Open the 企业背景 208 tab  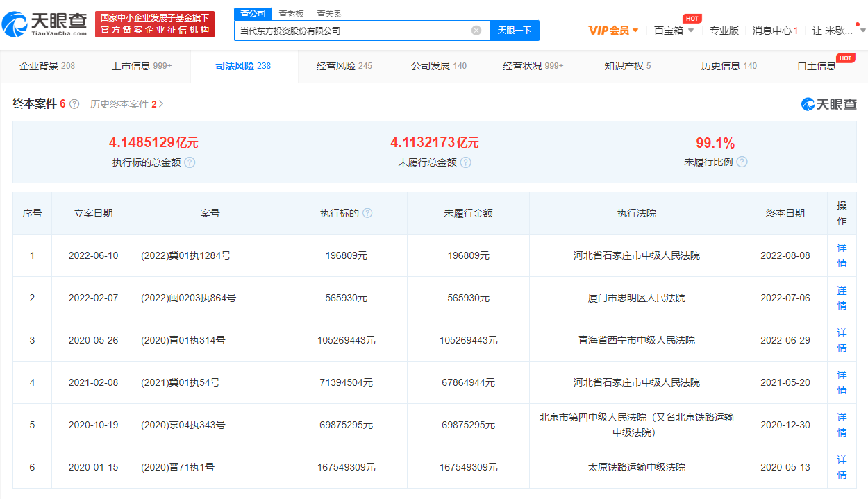coord(47,66)
